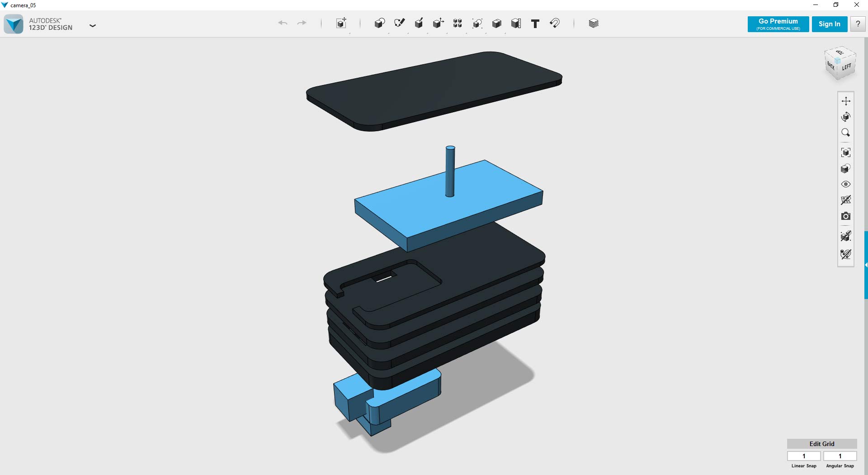Screen dimensions: 868x475
Task: Activate the Snap magnet tool in the toolbar
Action: click(x=555, y=23)
